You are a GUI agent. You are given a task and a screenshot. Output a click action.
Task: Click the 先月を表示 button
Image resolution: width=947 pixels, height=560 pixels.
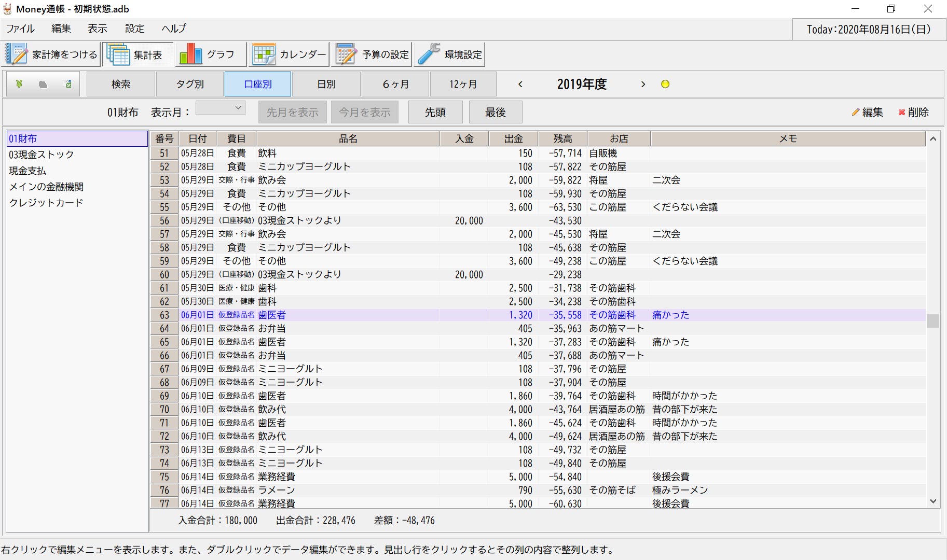point(293,112)
